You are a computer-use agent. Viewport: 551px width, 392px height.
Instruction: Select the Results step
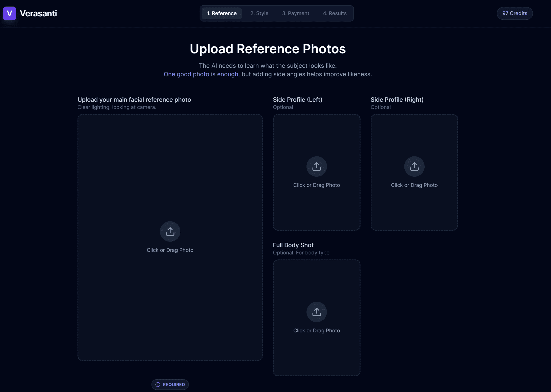(x=335, y=13)
